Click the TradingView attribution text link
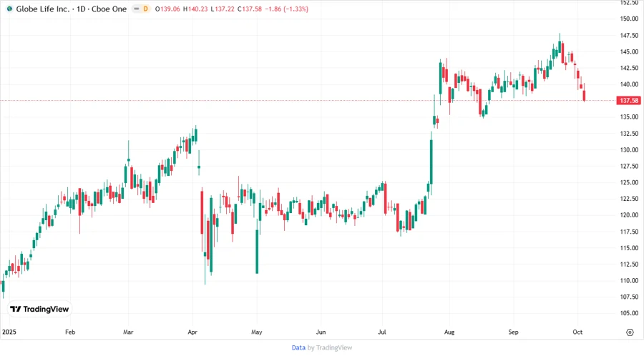 (x=333, y=347)
